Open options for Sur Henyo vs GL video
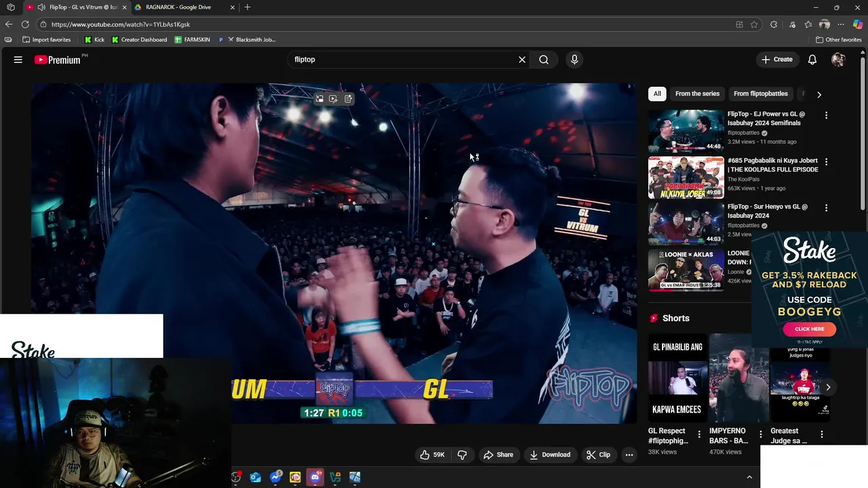The width and height of the screenshot is (868, 488). [826, 208]
